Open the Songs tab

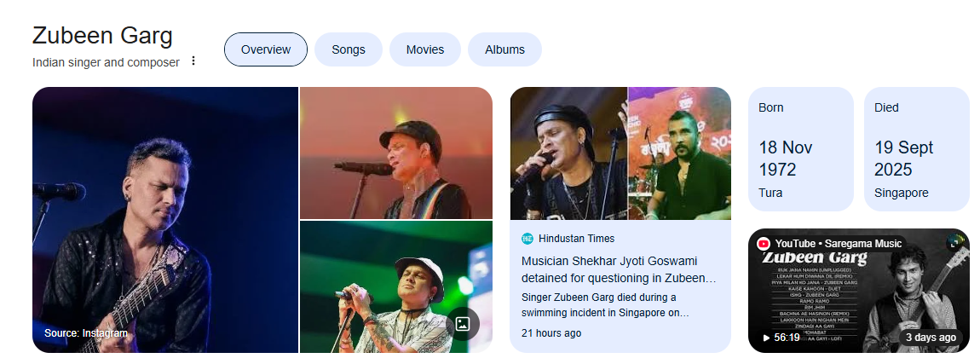click(x=349, y=49)
